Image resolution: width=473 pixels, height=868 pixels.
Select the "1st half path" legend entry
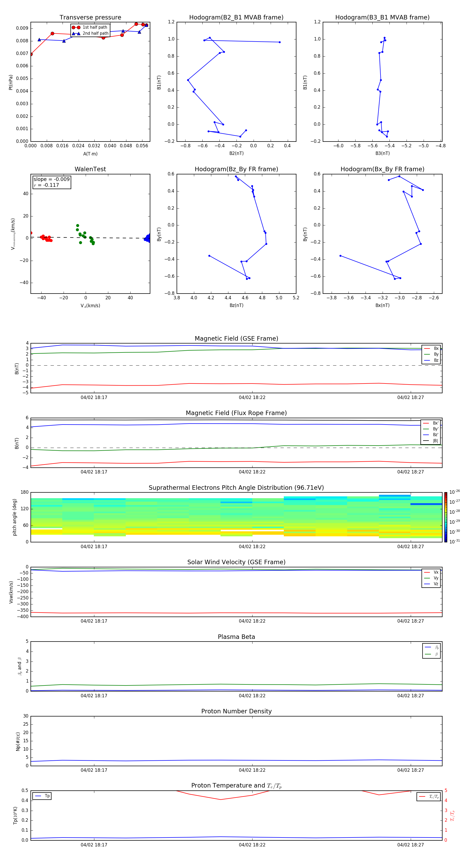point(90,27)
